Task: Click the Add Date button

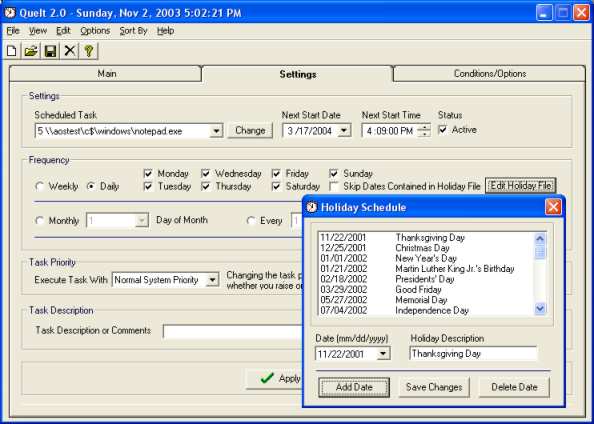Action: (354, 387)
